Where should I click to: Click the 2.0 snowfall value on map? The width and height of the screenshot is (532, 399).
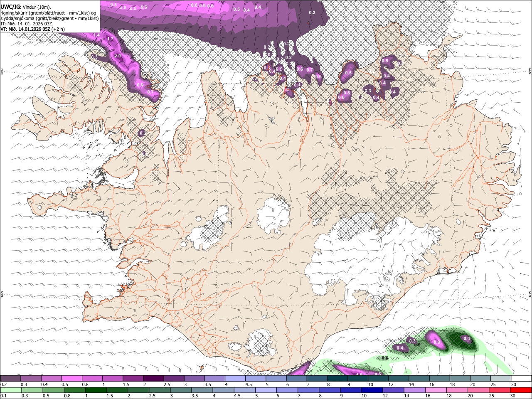point(118,56)
